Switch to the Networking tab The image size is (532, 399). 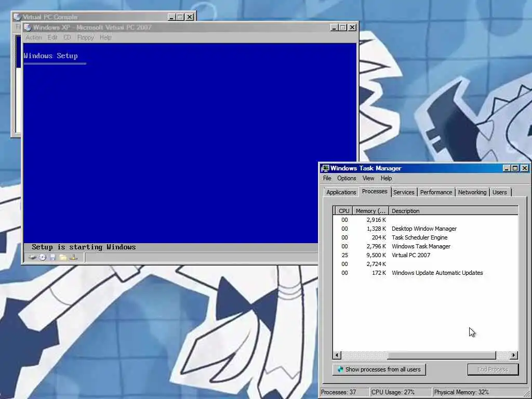tap(472, 192)
